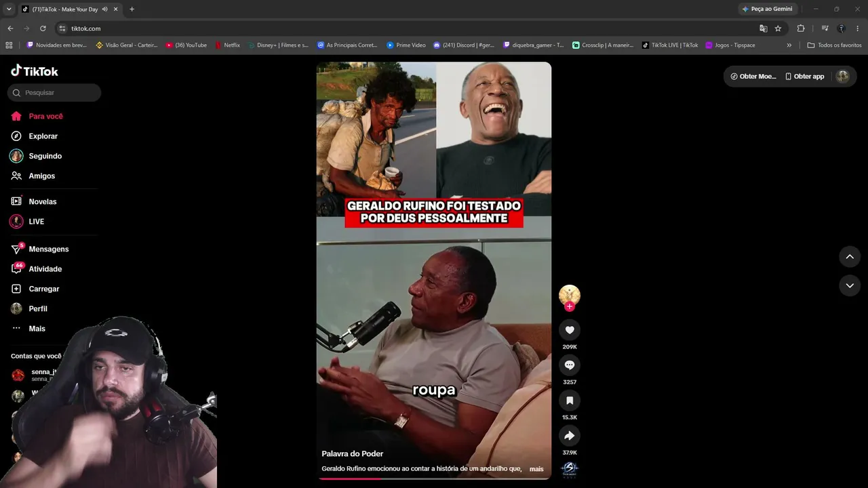Open the media controls icon in toolbar
This screenshot has width=868, height=488.
pos(825,28)
